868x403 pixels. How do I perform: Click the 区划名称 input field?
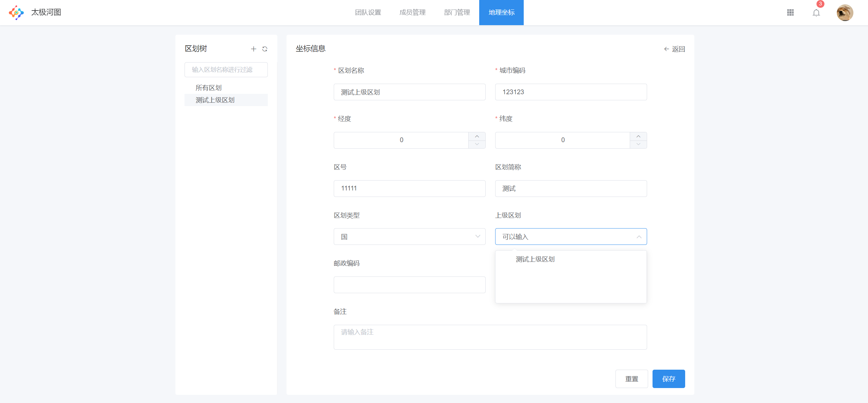pos(410,92)
